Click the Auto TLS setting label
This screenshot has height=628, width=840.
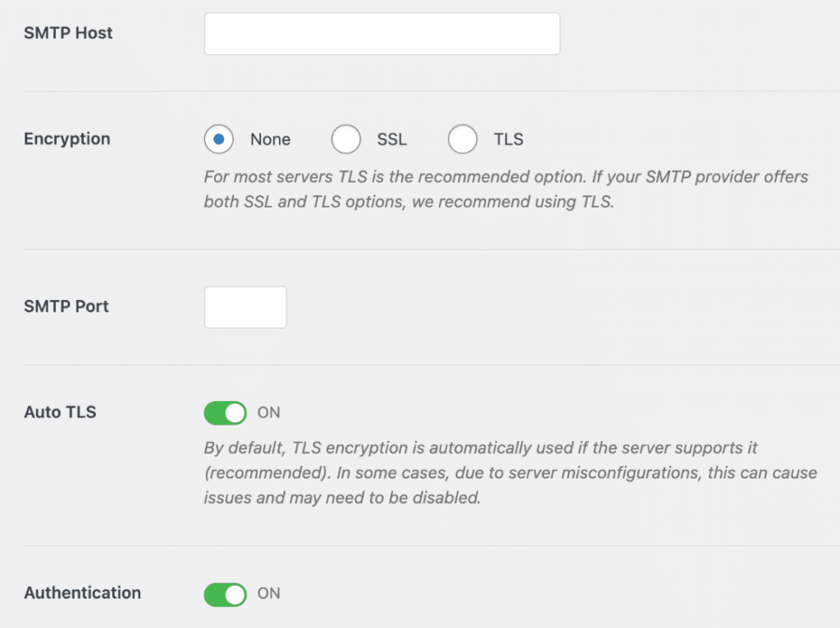[x=60, y=412]
